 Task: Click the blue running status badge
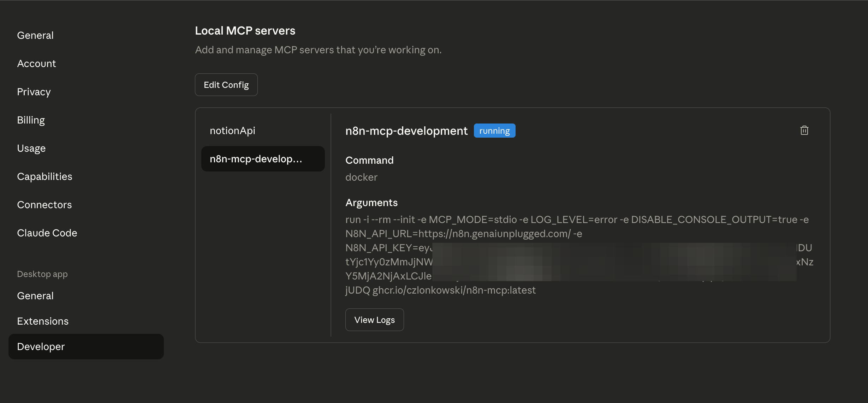click(494, 131)
